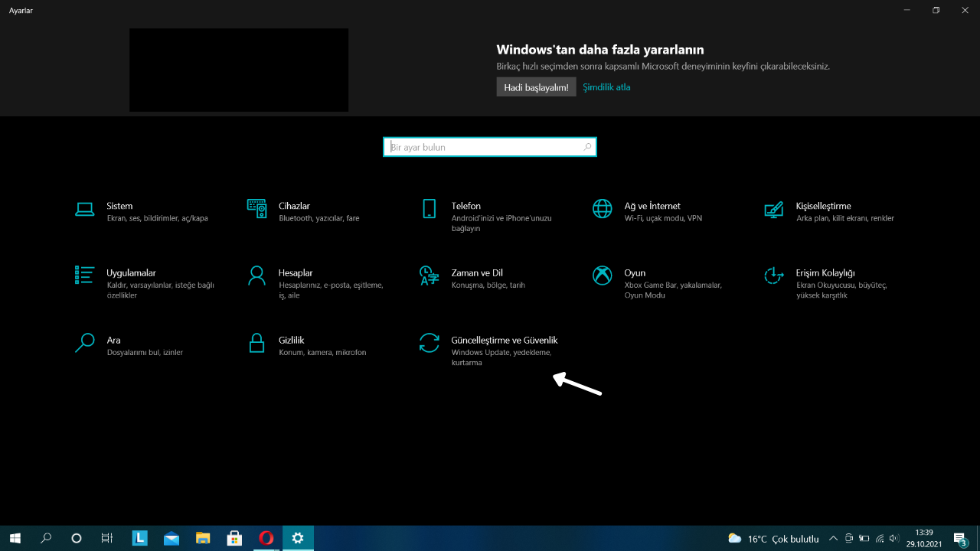
Task: Open the Oyun Xbox icon
Action: tap(603, 275)
